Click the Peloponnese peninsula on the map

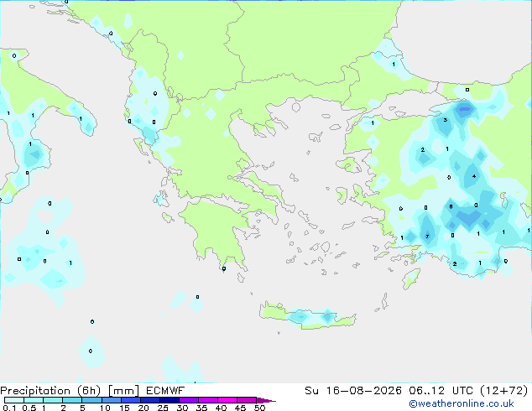tap(217, 231)
